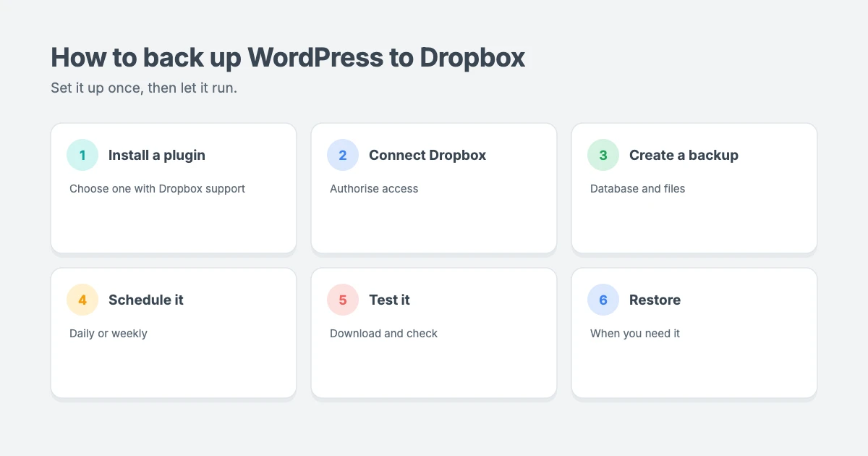Click the step 3 number circle
Viewport: 868px width, 456px height.
pyautogui.click(x=603, y=155)
